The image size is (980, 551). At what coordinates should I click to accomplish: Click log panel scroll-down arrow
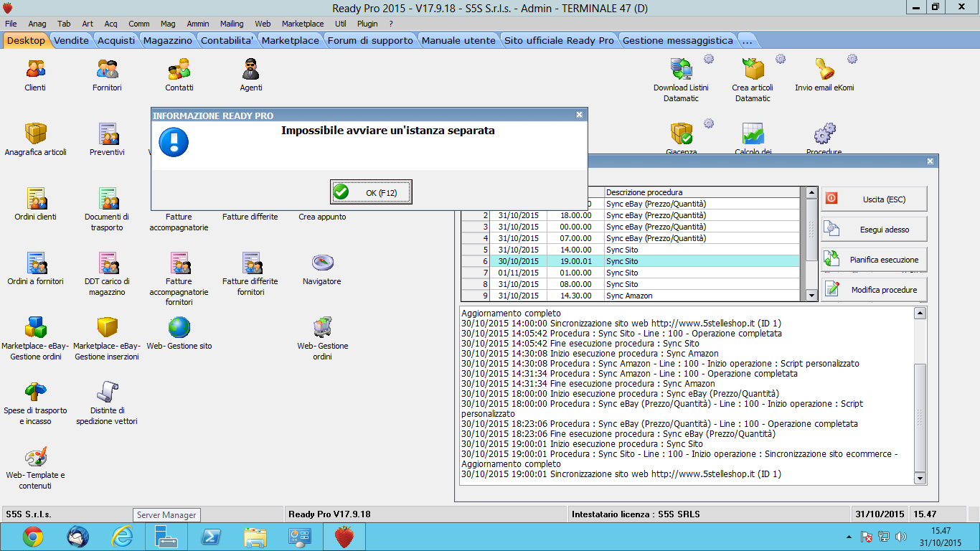(x=920, y=479)
